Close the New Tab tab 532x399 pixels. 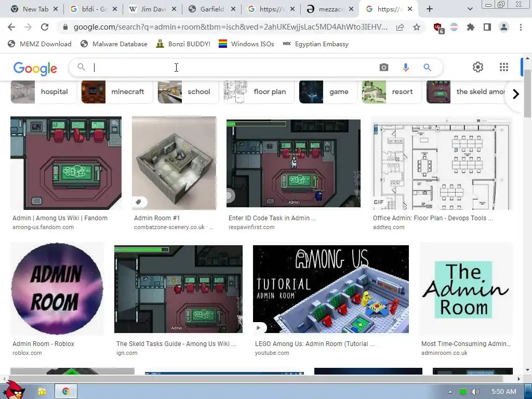[x=56, y=9]
